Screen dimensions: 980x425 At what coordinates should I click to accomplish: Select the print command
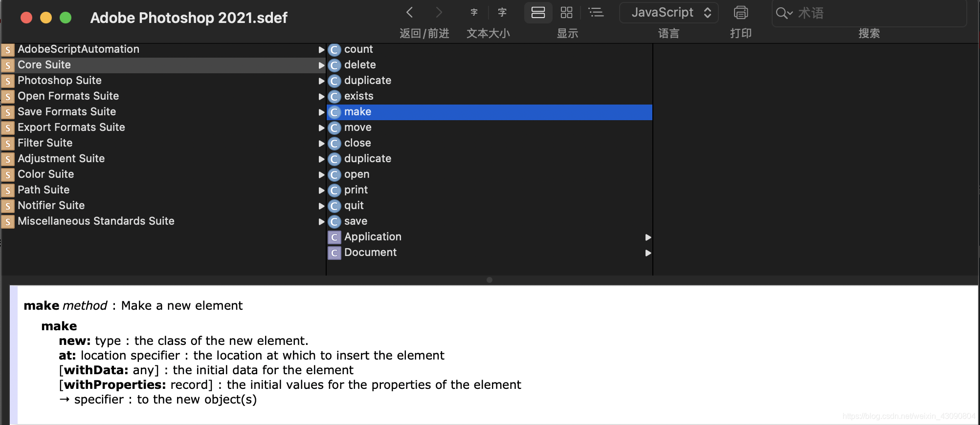(490, 190)
